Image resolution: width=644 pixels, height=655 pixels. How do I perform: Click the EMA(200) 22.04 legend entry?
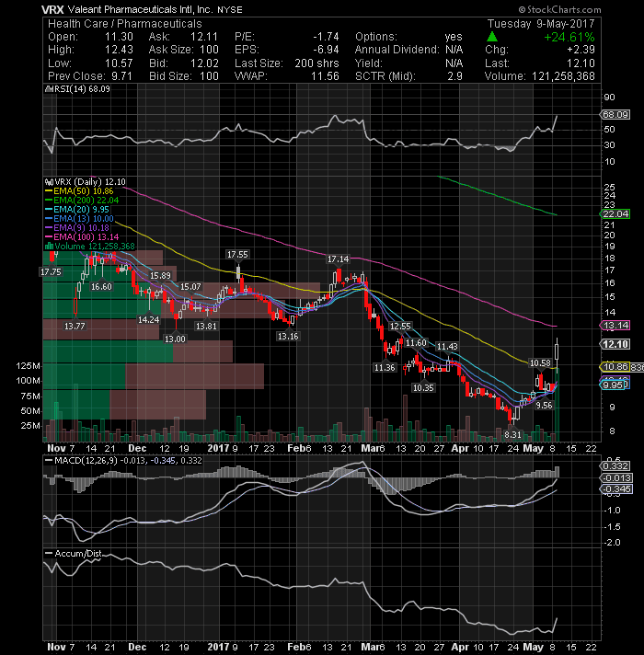tap(82, 201)
